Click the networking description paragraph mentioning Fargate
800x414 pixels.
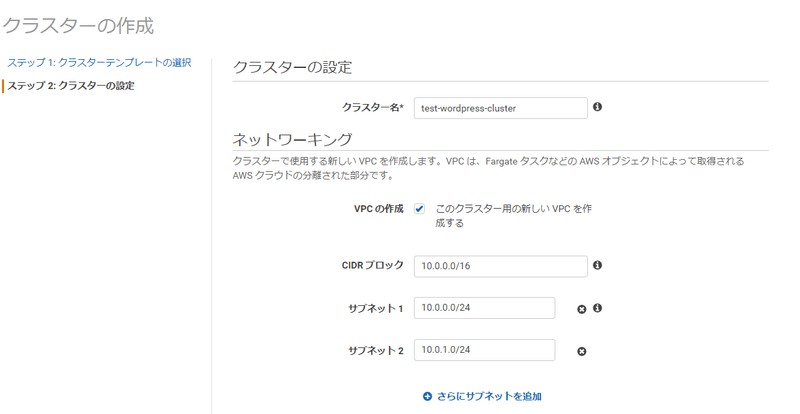tap(488, 168)
